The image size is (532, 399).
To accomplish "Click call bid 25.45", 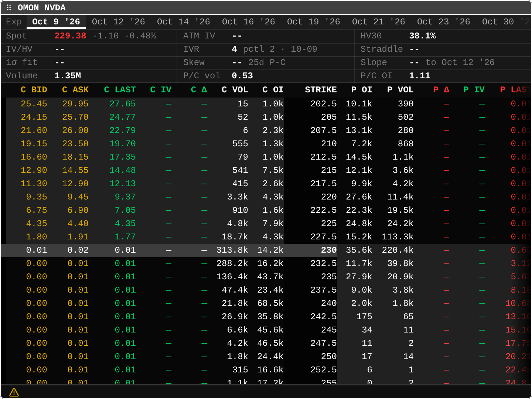I will [x=34, y=104].
